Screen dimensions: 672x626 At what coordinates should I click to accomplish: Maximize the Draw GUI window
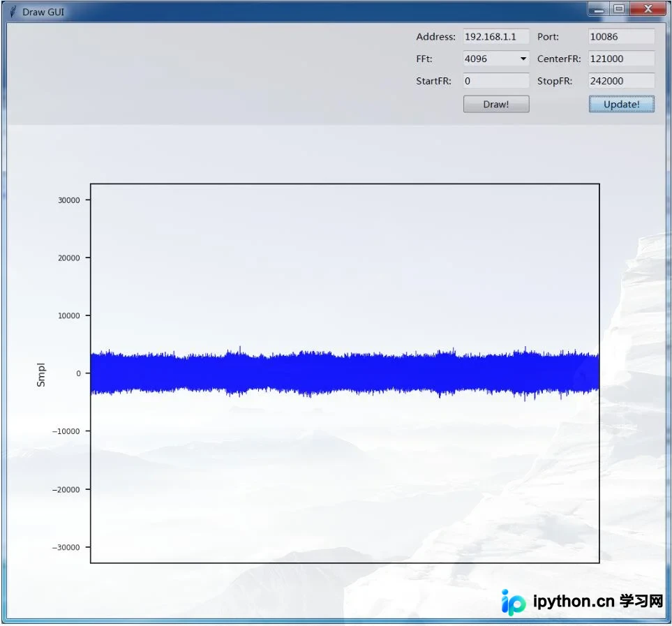(x=619, y=9)
